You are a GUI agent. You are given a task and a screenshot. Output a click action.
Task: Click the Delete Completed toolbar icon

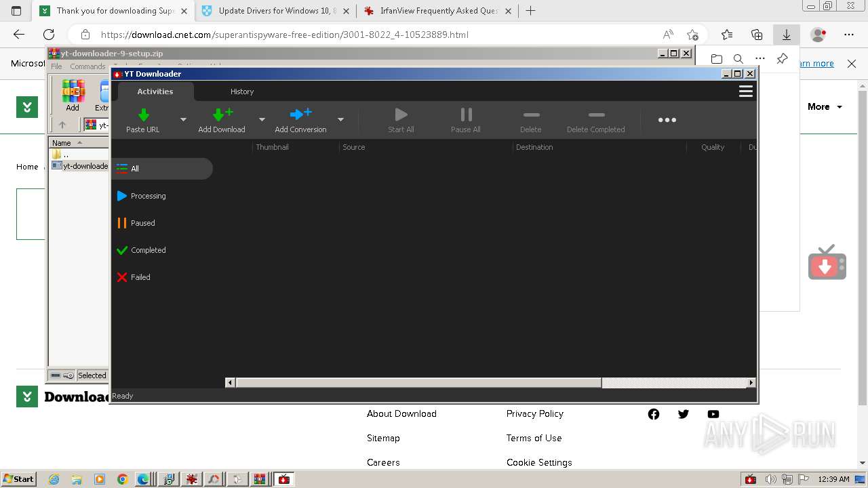[596, 115]
